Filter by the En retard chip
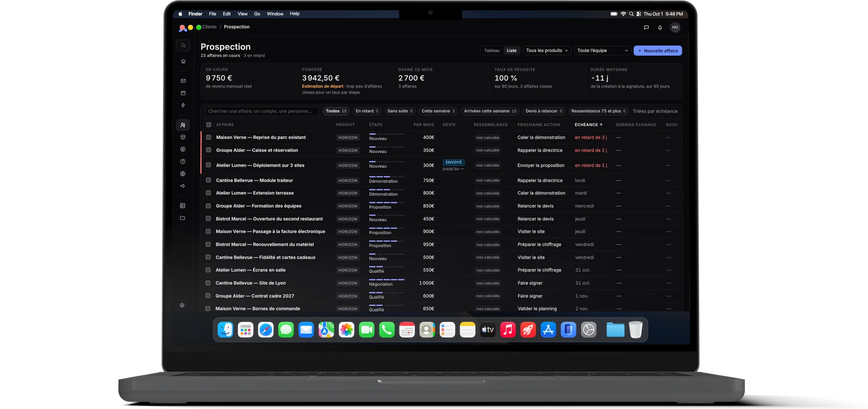Image resolution: width=868 pixels, height=409 pixels. point(367,111)
